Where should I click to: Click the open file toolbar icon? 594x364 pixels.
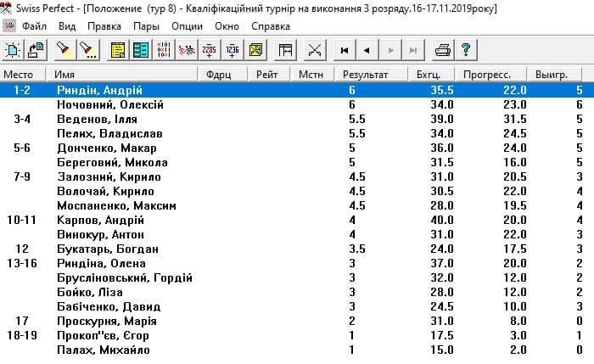coord(35,50)
